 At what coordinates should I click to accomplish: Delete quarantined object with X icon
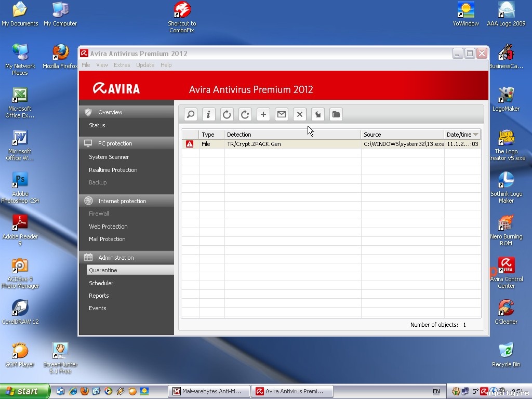[300, 114]
